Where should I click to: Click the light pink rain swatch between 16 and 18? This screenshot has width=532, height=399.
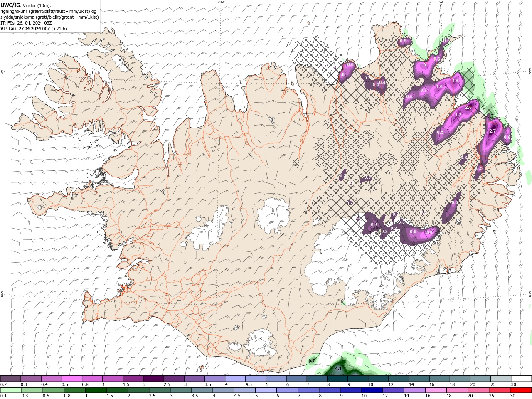pos(436,390)
